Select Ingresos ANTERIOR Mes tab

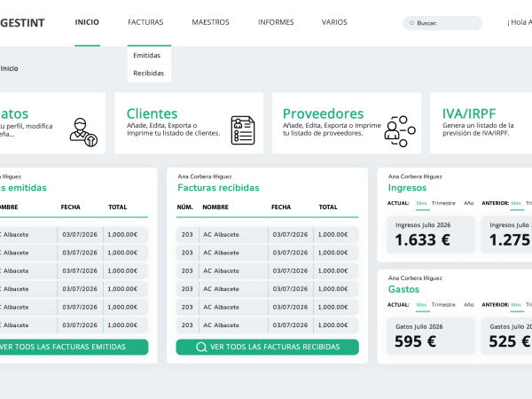click(516, 203)
